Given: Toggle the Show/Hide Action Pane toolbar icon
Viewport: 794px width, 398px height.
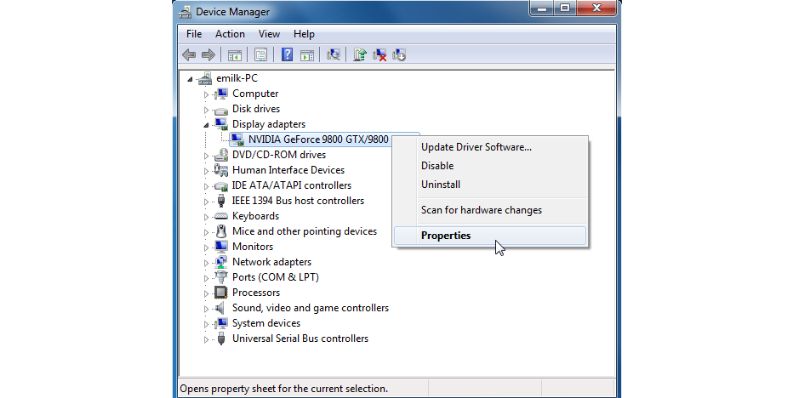Looking at the screenshot, I should 307,55.
